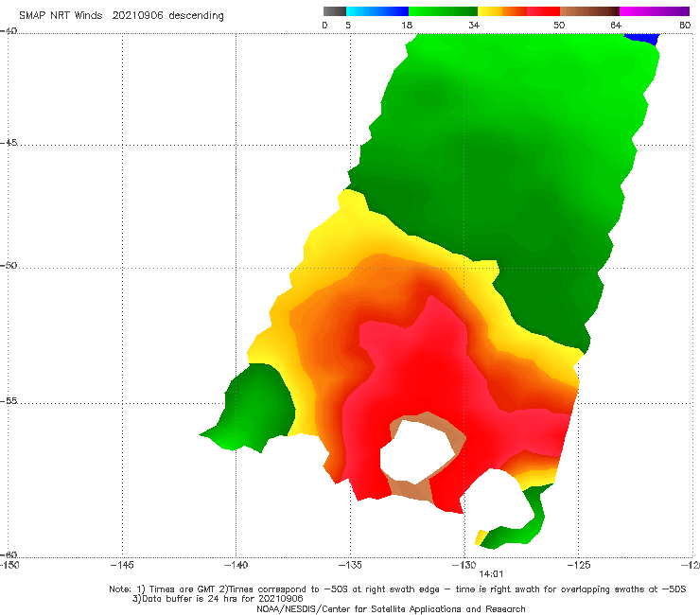Click the '18' label under the color scale
Image resolution: width=700 pixels, height=615 pixels.
coord(407,26)
